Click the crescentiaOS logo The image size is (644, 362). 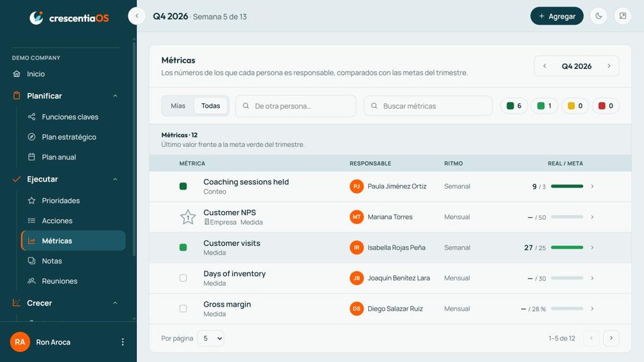point(69,17)
